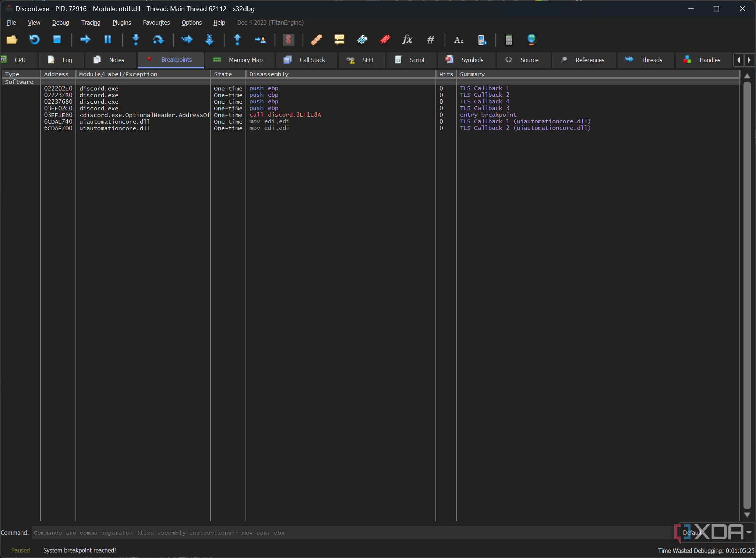
Task: Switch to the References tab
Action: pos(584,60)
